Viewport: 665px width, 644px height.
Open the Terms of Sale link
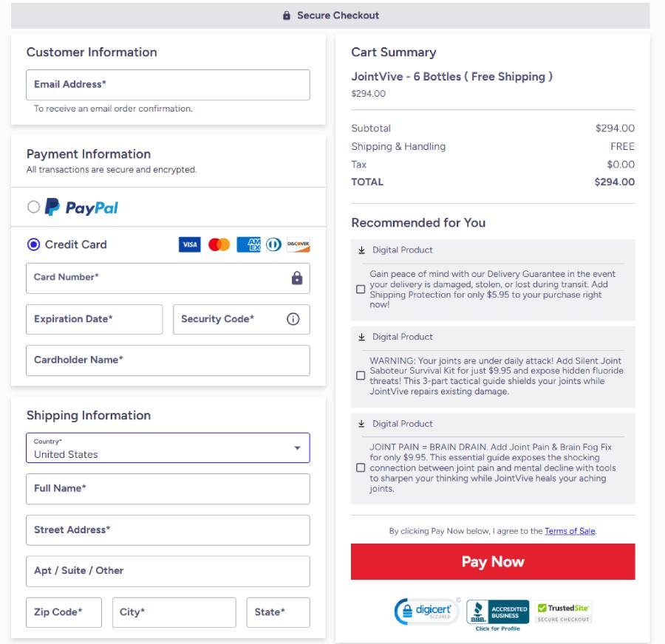click(570, 531)
